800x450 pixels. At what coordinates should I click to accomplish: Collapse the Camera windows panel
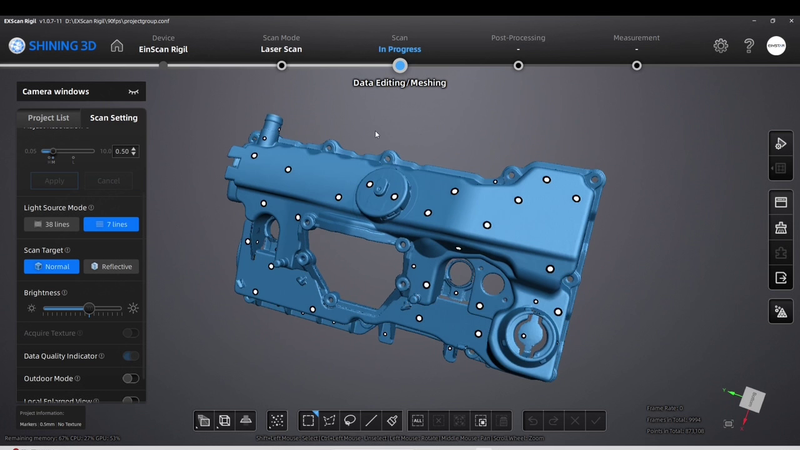point(133,92)
